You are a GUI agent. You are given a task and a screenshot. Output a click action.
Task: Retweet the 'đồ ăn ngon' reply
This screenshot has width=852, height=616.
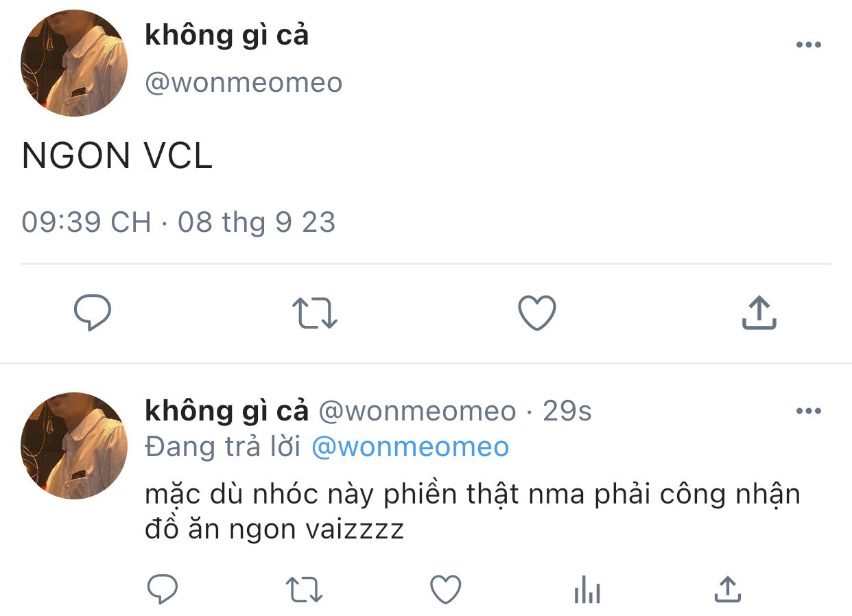coord(305,589)
